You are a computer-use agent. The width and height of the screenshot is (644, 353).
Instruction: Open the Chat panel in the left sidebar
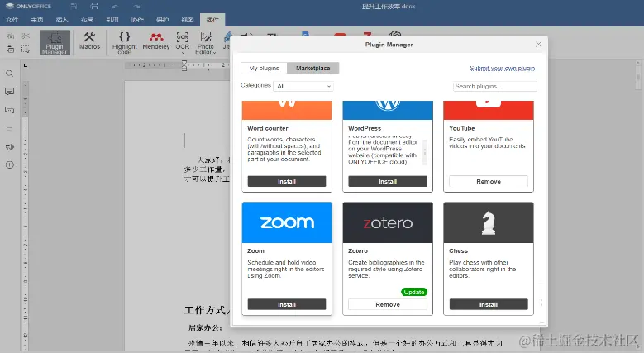(9, 110)
